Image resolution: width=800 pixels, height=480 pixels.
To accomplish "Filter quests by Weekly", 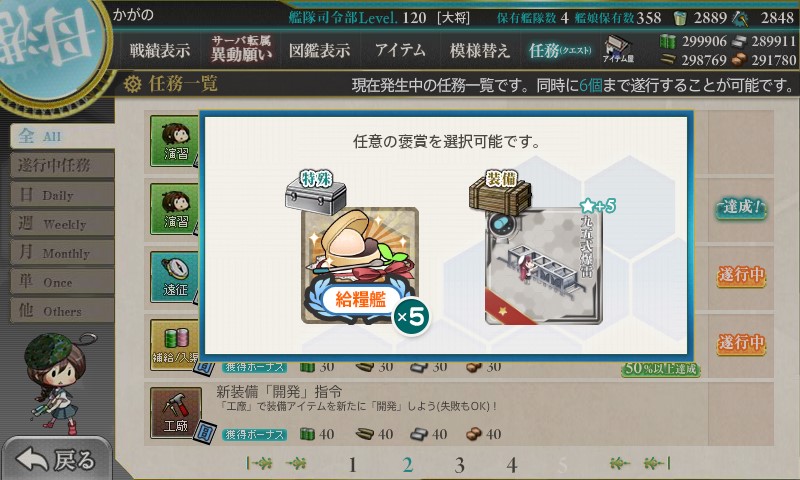I will pyautogui.click(x=62, y=224).
